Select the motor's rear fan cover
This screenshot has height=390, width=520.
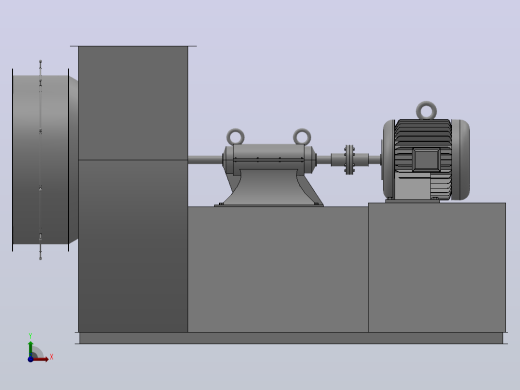point(461,160)
